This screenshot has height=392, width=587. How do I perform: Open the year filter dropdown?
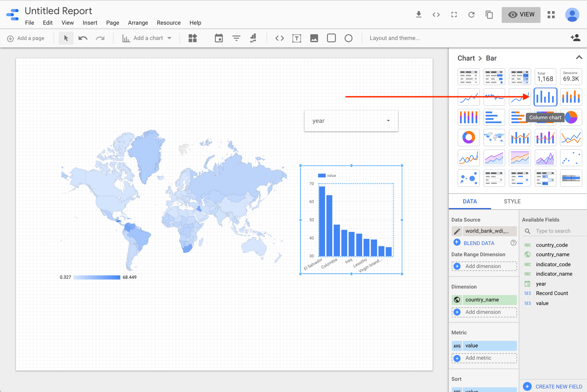tap(351, 121)
